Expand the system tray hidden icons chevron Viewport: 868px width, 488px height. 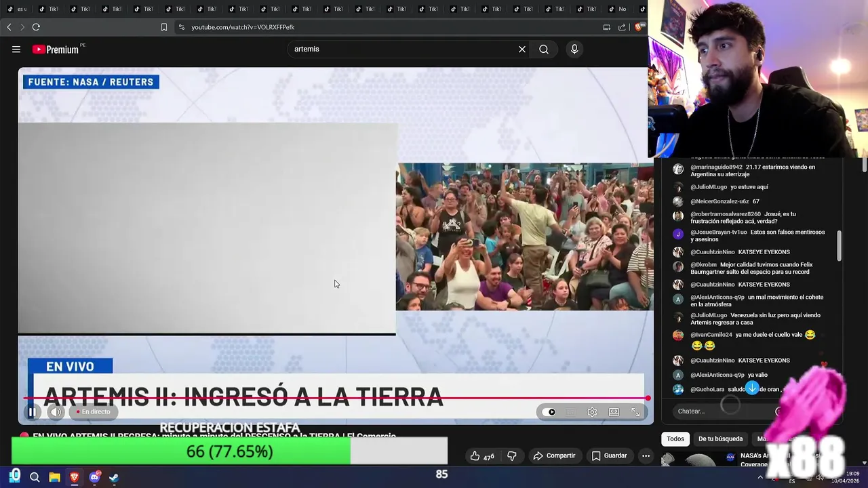coord(760,477)
